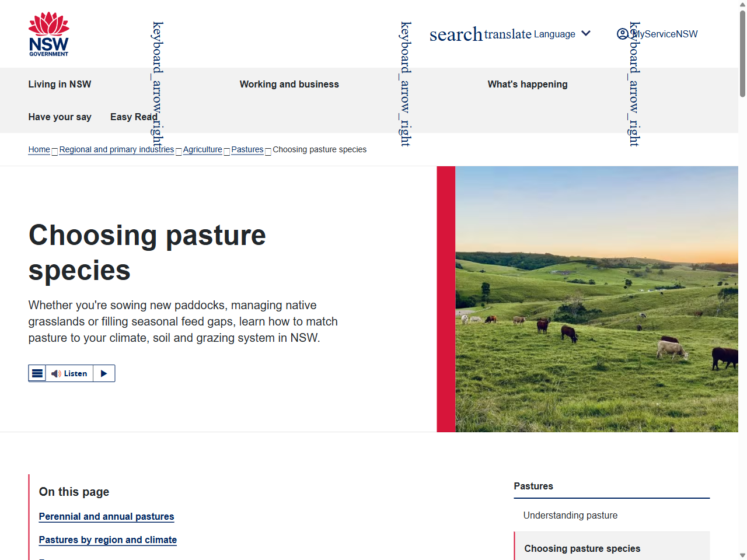747x560 pixels.
Task: Go to the Pastures breadcrumb link
Action: (x=247, y=149)
